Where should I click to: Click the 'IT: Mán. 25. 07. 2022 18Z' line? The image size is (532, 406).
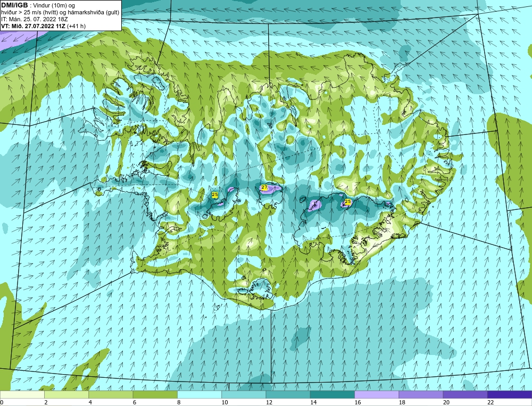pyautogui.click(x=34, y=19)
